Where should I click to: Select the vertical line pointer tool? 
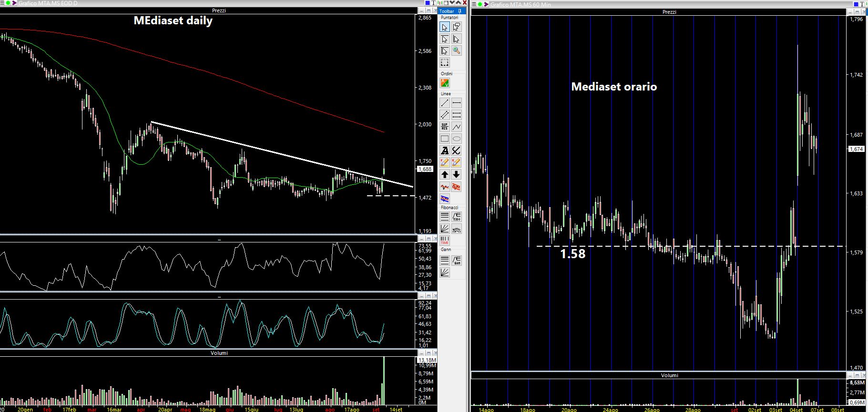pyautogui.click(x=456, y=39)
